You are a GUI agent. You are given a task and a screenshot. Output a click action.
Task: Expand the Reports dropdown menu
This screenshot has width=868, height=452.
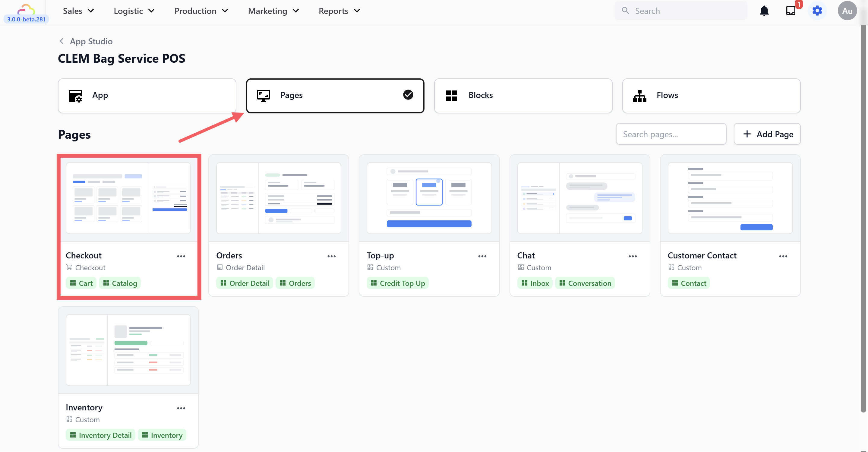[x=339, y=11]
